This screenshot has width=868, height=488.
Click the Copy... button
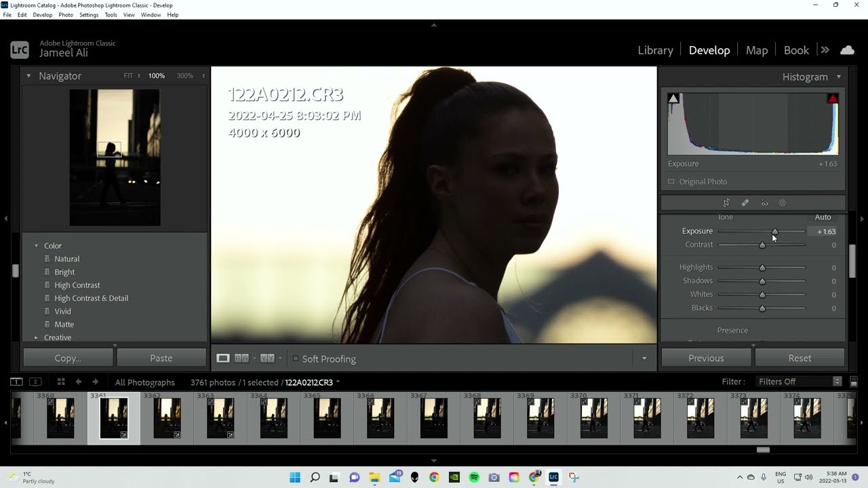[x=68, y=358]
